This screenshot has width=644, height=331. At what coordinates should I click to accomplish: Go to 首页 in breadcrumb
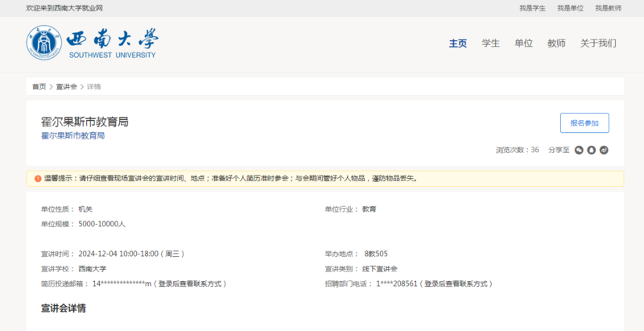pos(39,87)
